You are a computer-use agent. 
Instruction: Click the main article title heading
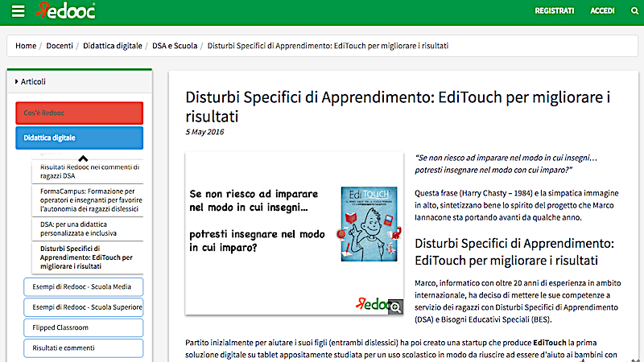pos(398,107)
